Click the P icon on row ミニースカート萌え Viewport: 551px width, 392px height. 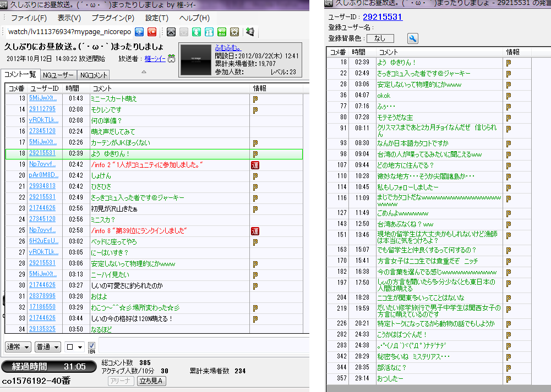(x=255, y=100)
